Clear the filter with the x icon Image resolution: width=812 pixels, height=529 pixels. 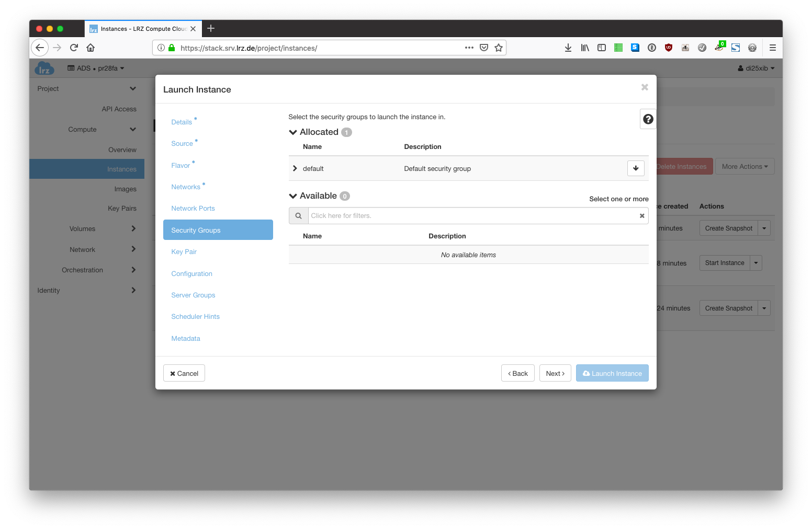tap(642, 216)
